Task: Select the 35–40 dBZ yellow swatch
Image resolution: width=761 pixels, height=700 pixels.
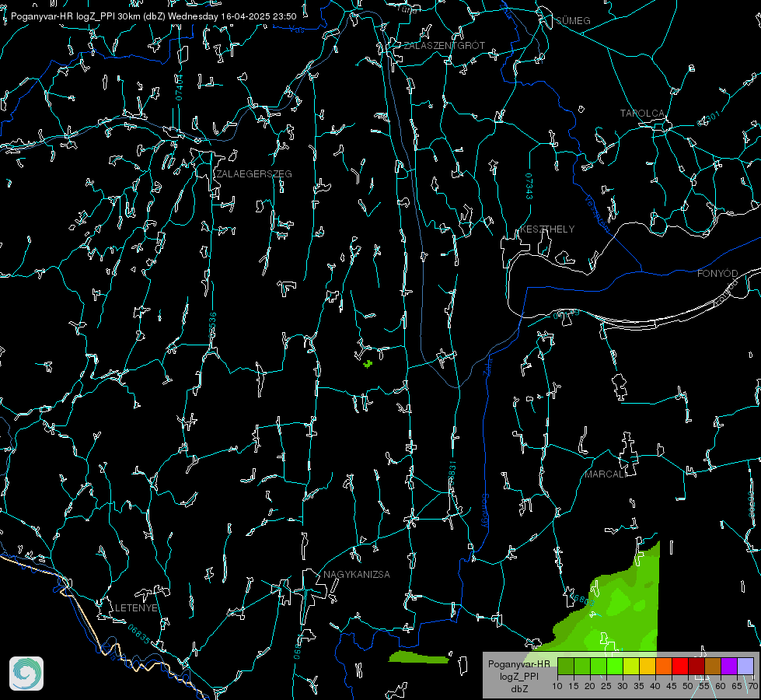Action: click(x=648, y=666)
